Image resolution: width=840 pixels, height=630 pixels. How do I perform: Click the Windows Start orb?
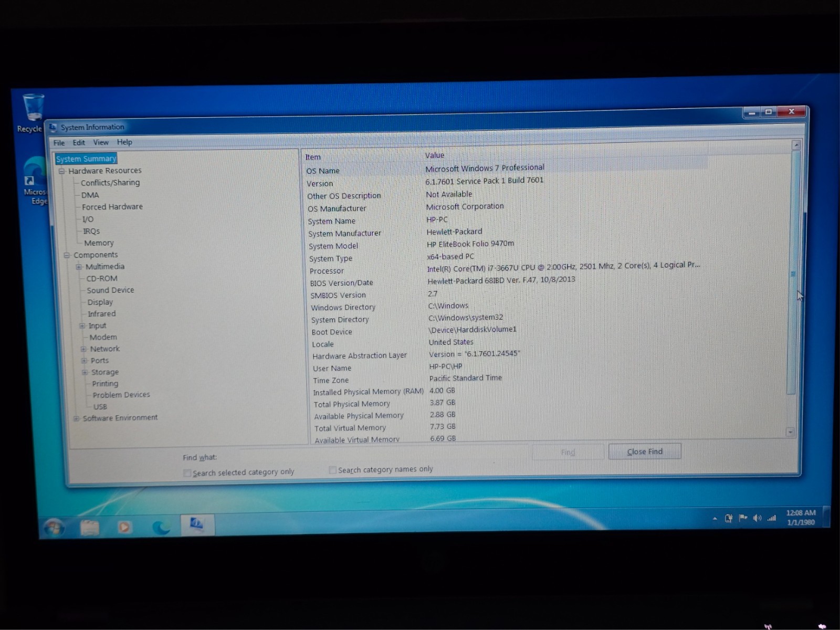[55, 527]
